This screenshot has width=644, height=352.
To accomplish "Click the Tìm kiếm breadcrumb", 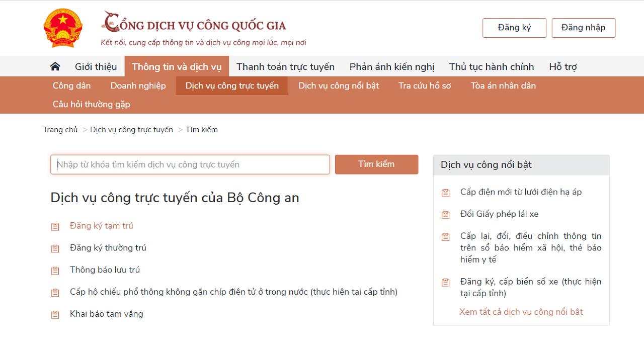I will (x=202, y=130).
